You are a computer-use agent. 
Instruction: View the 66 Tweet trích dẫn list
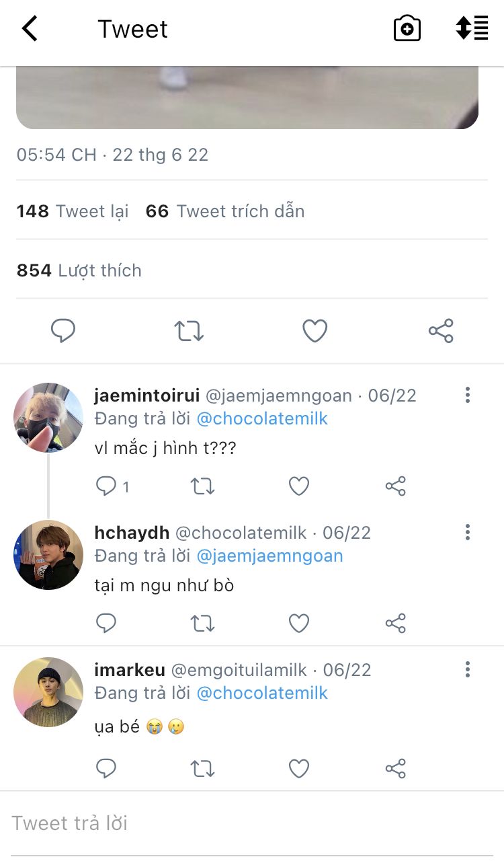tap(225, 211)
